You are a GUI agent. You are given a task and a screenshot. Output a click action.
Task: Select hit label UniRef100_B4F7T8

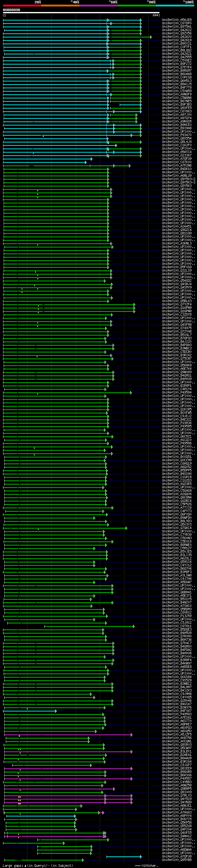click(x=177, y=88)
